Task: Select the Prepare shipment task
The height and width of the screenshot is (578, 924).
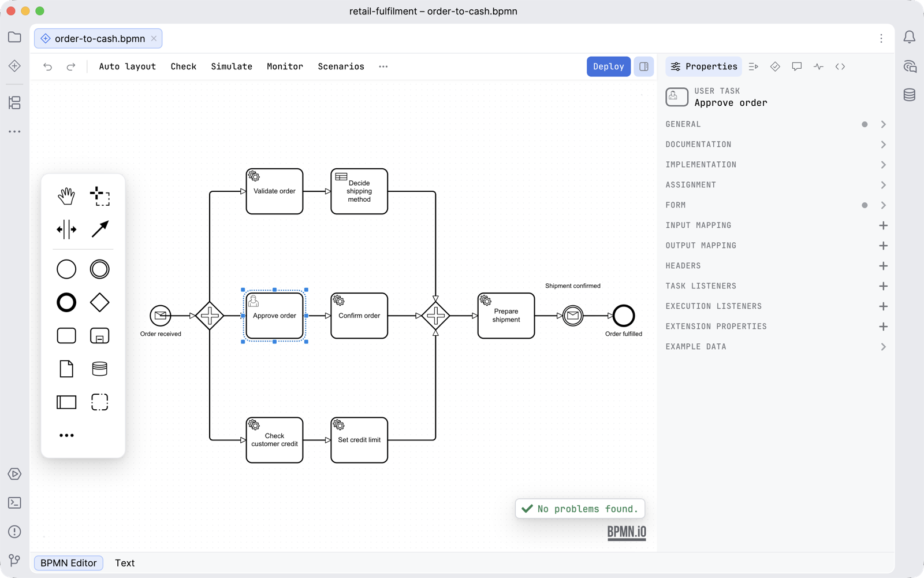Action: [x=506, y=316]
